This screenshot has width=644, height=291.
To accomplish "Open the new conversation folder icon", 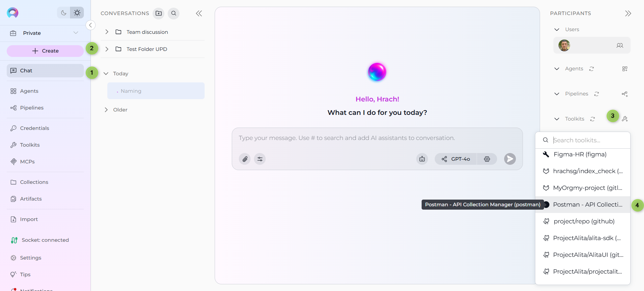I will coord(159,13).
